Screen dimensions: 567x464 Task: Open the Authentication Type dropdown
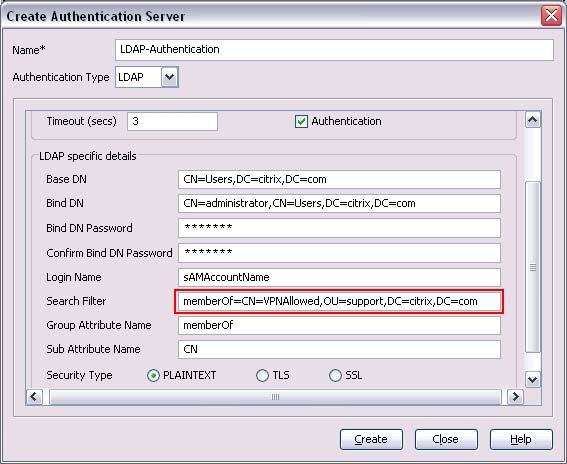(x=170, y=77)
